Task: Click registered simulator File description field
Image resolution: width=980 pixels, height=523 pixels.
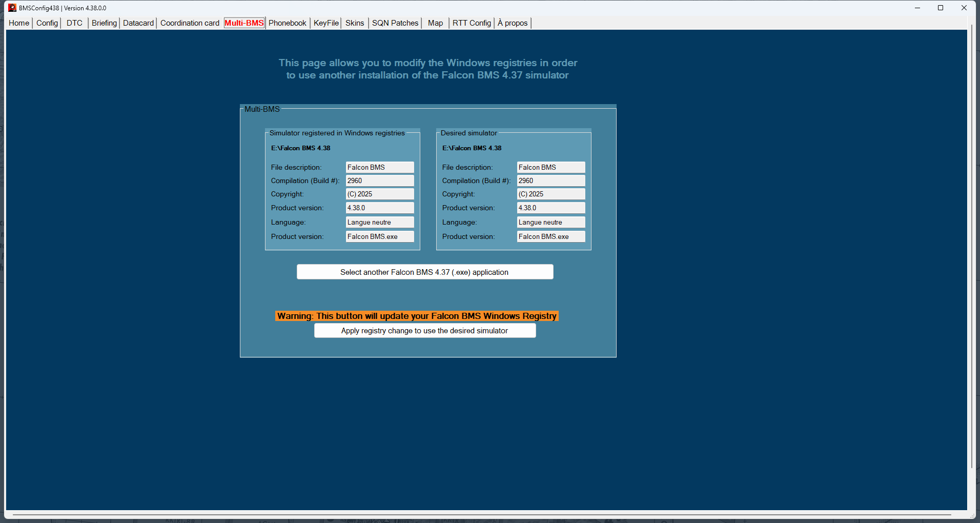Action: coord(380,167)
